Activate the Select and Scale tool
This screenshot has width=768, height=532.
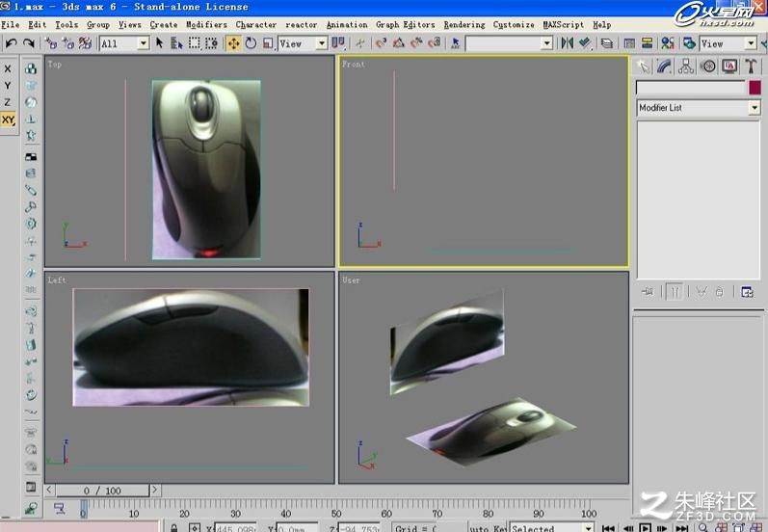click(268, 43)
